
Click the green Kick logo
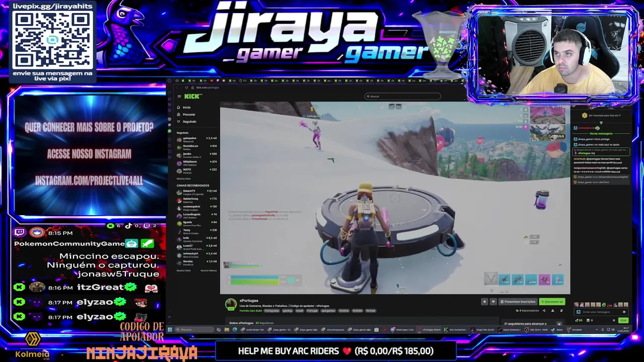193,96
